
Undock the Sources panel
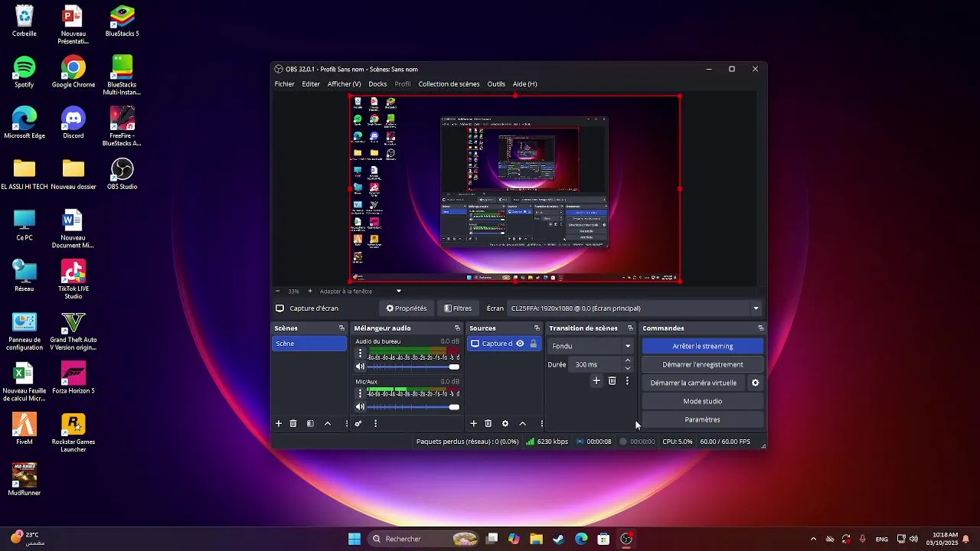coord(536,328)
